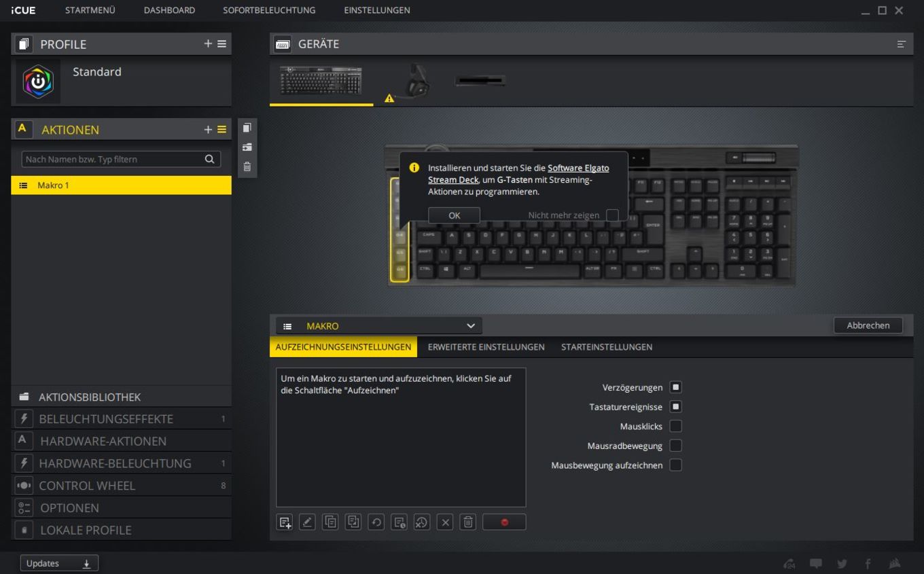Click the copy events icon in macro toolbar
The image size is (924, 574).
(330, 522)
